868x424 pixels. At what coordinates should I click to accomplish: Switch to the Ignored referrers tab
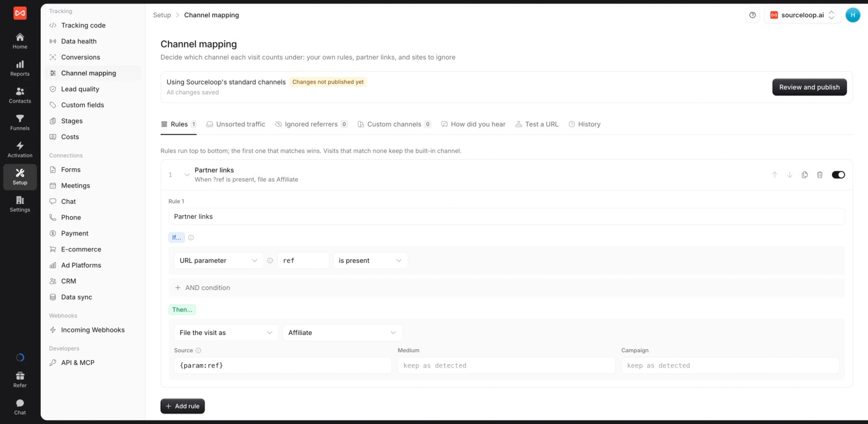tap(311, 124)
